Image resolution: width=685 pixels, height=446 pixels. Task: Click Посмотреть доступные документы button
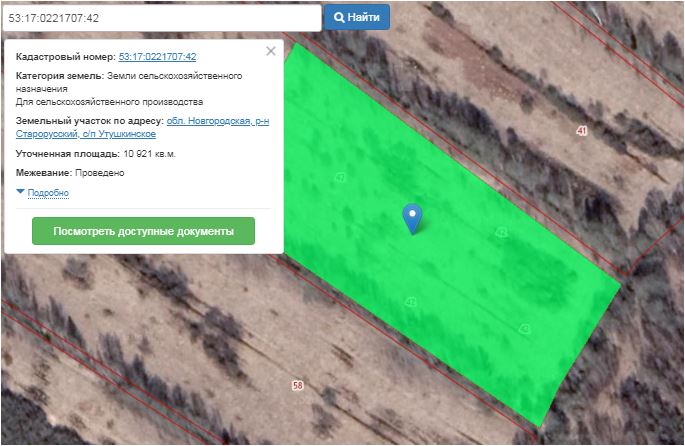pos(143,231)
